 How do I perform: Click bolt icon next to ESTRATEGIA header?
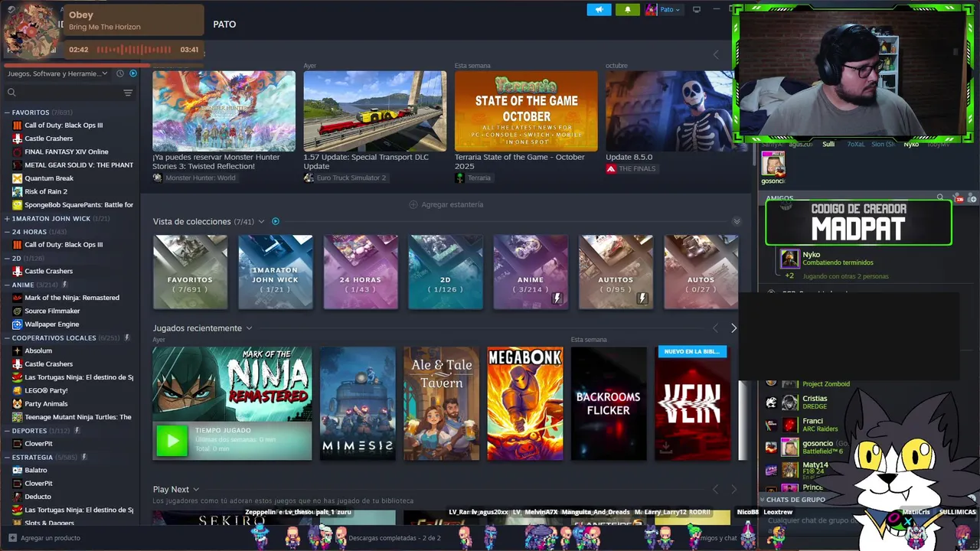83,457
